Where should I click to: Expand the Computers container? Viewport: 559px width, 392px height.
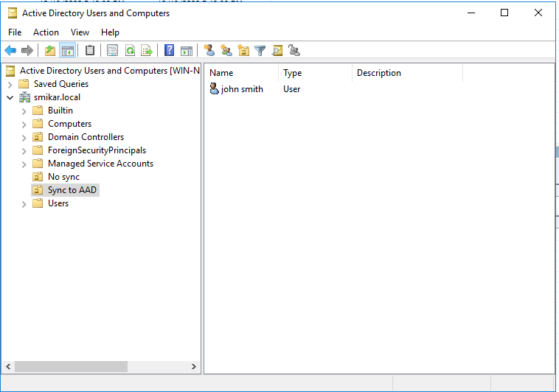tap(24, 125)
